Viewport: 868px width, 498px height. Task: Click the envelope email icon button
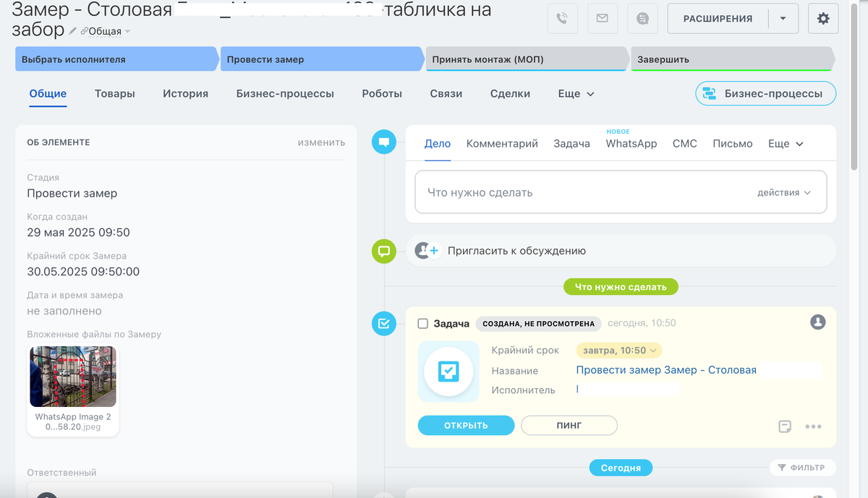[x=603, y=19]
